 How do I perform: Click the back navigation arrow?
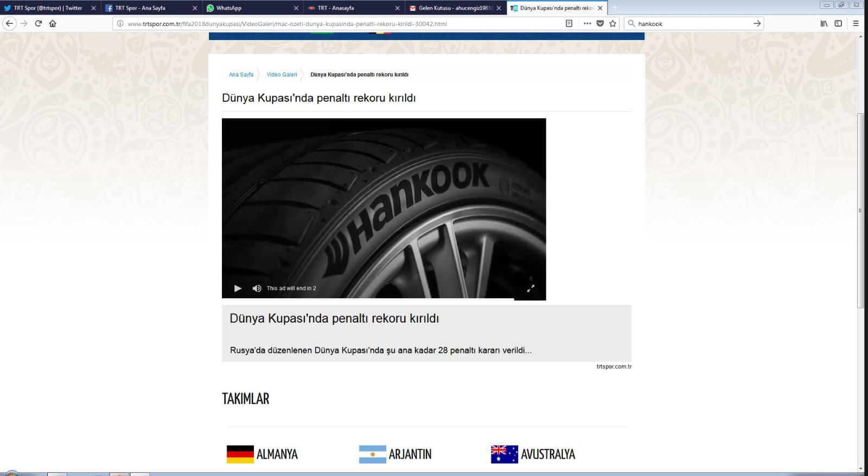point(9,23)
